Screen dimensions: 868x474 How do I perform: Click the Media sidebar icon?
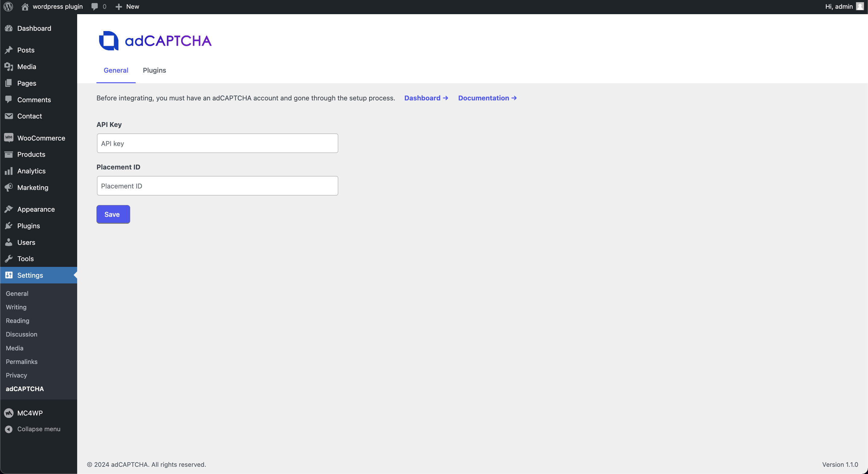(9, 67)
